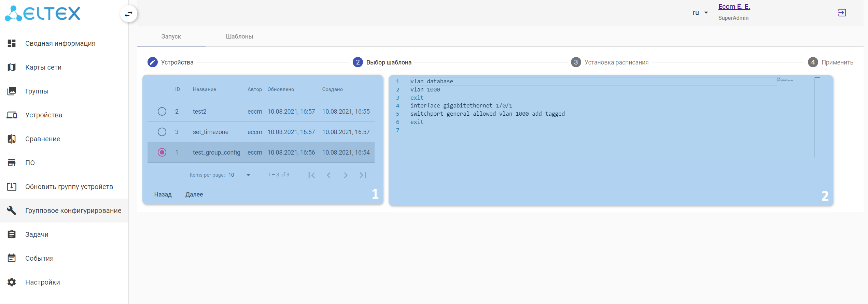The width and height of the screenshot is (868, 304).
Task: Open the ru language dropdown
Action: [x=700, y=13]
